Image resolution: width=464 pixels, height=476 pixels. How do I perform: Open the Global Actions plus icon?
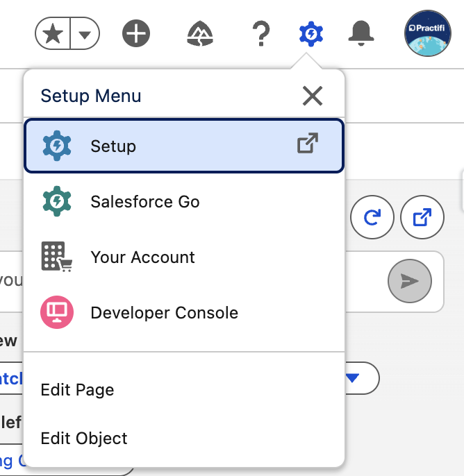tap(136, 33)
